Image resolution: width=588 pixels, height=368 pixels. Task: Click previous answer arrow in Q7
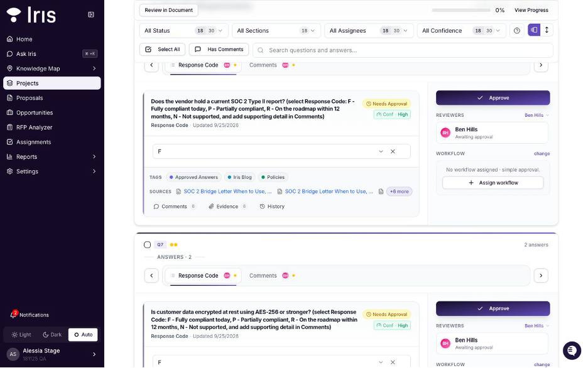151,276
